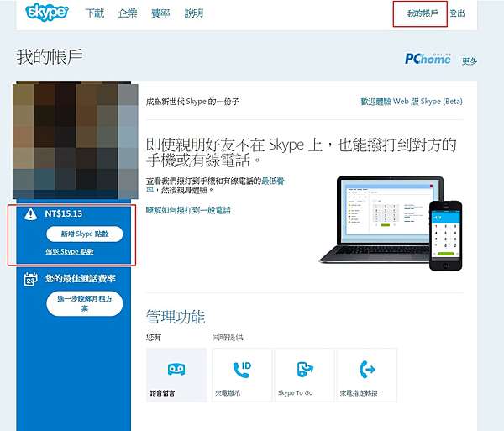Click the warning triangle icon beside balance

[30, 214]
